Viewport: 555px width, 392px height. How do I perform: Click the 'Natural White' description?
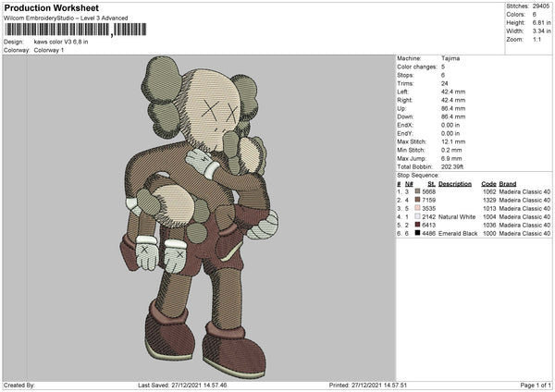457,217
